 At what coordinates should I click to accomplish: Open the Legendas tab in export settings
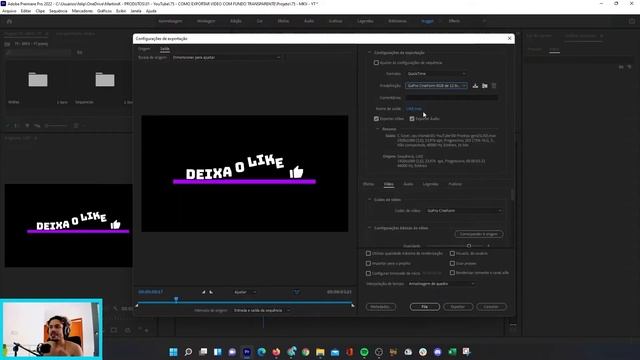click(x=430, y=184)
